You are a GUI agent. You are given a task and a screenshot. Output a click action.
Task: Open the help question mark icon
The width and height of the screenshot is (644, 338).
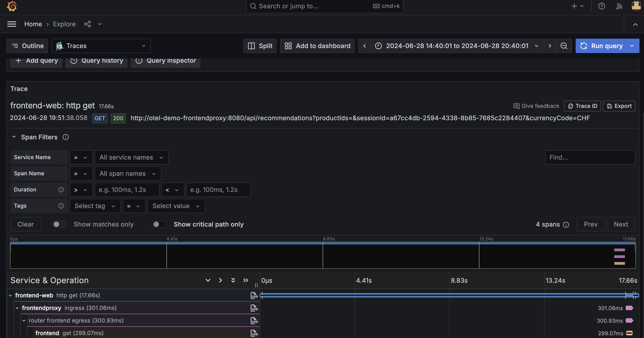(x=602, y=6)
